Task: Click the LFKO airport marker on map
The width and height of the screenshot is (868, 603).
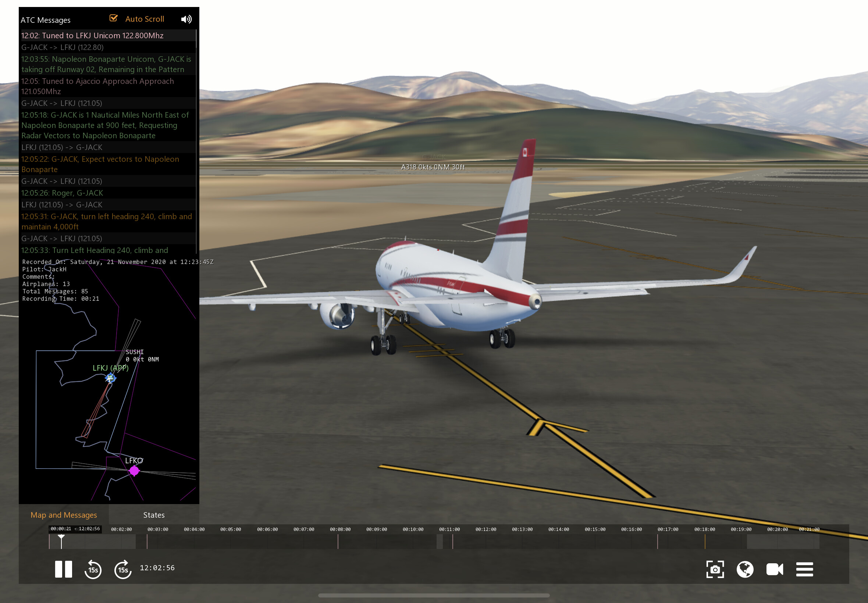Action: pyautogui.click(x=134, y=470)
